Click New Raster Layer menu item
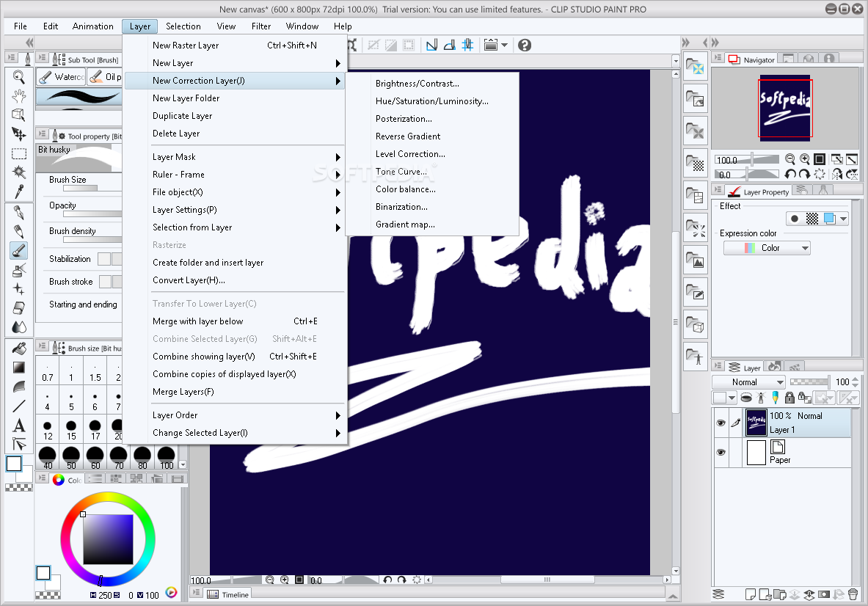868x606 pixels. [x=236, y=45]
